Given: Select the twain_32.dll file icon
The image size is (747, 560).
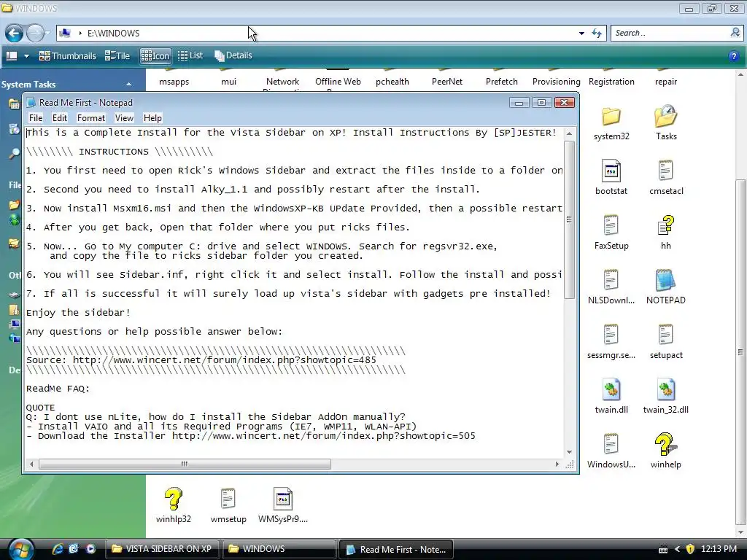Looking at the screenshot, I should click(665, 389).
